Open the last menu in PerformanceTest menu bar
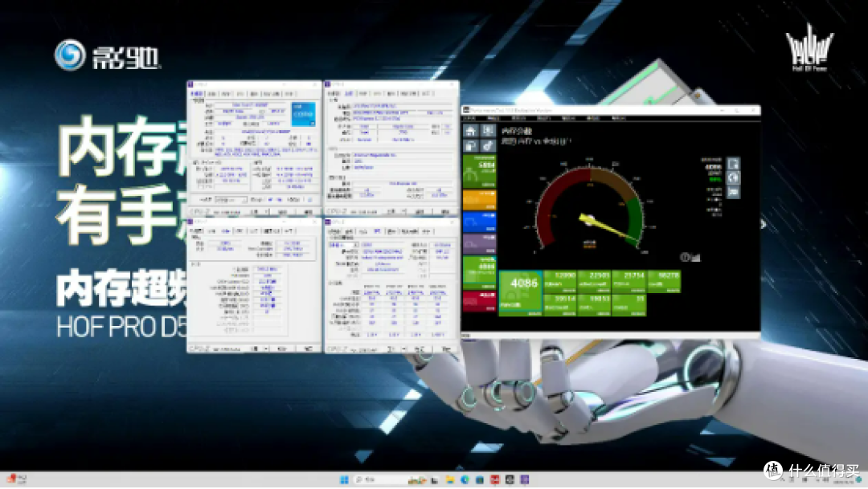Viewport: 868px width, 489px height. coord(618,118)
